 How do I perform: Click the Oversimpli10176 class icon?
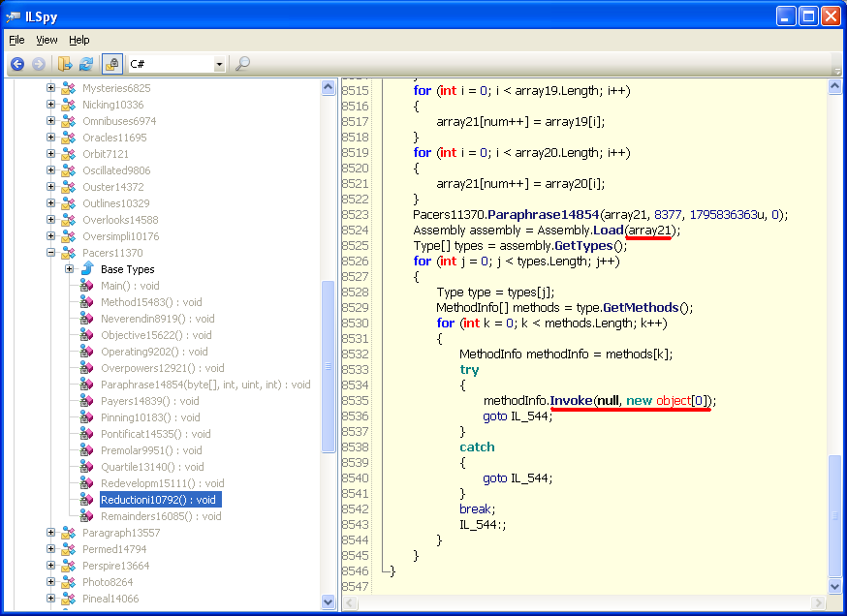pos(69,236)
